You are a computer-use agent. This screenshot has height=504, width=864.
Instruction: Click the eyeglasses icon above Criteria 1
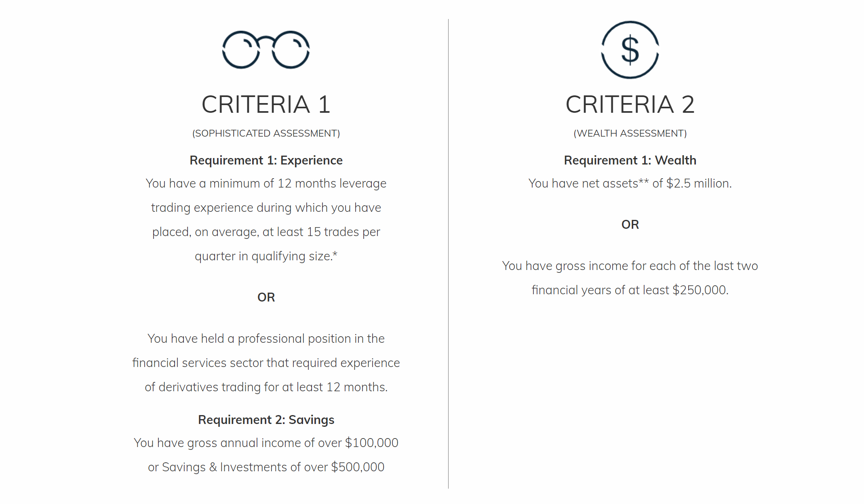[x=266, y=50]
